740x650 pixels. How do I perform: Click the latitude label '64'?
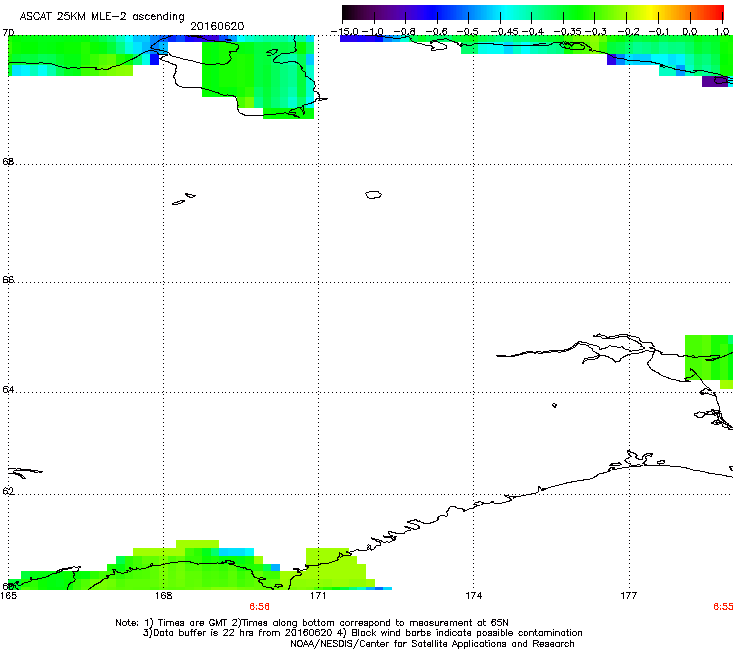(8, 390)
